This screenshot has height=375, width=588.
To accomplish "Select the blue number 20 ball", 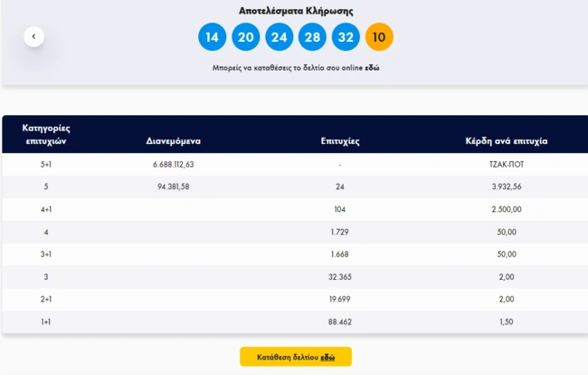I will coord(245,37).
